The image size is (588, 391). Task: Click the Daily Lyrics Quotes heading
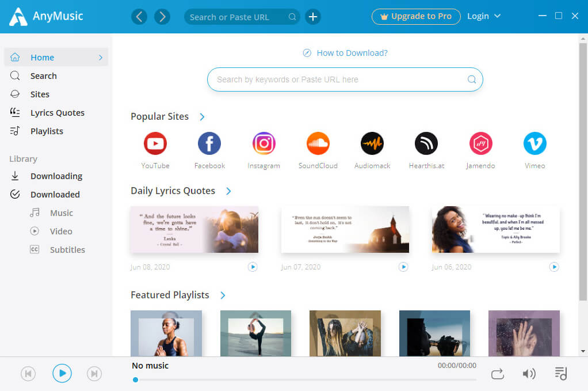(x=173, y=191)
